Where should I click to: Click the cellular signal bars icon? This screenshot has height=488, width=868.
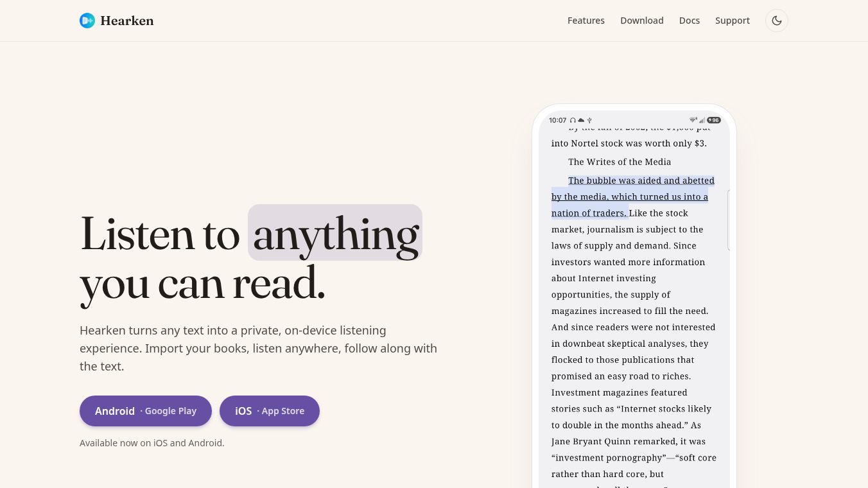tap(702, 120)
